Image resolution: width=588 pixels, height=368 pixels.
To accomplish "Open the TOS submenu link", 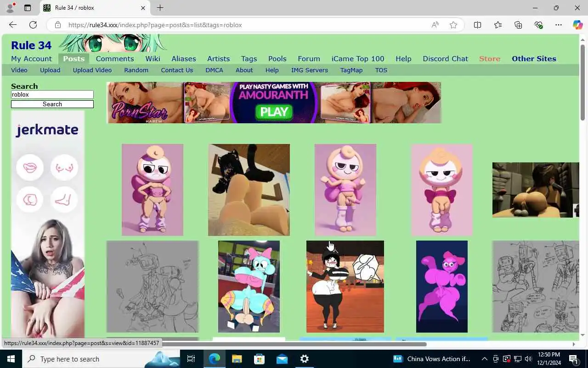I will 381,70.
